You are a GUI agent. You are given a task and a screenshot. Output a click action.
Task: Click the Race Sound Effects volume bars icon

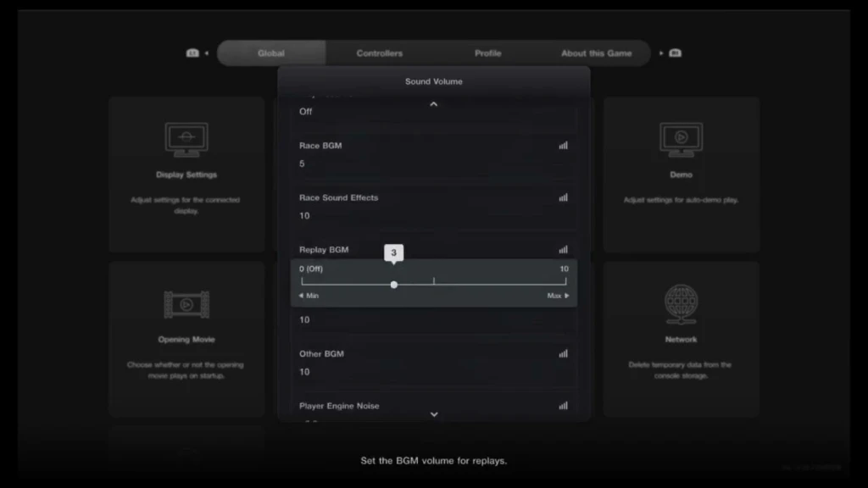pos(563,197)
